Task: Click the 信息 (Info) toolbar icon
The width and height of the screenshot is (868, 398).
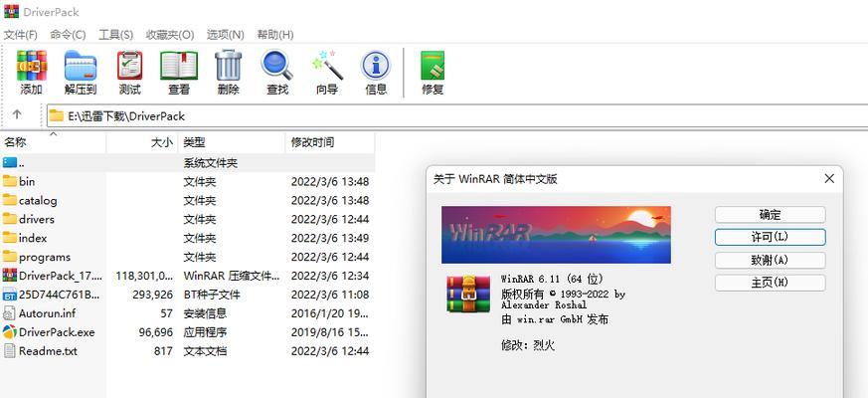Action: point(376,66)
